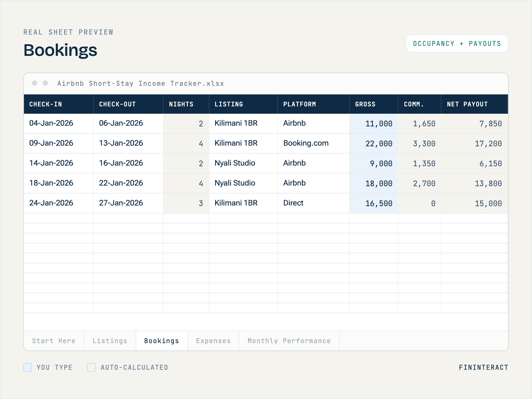Go to the Monthly Performance tab
This screenshot has height=399, width=532.
coord(289,341)
